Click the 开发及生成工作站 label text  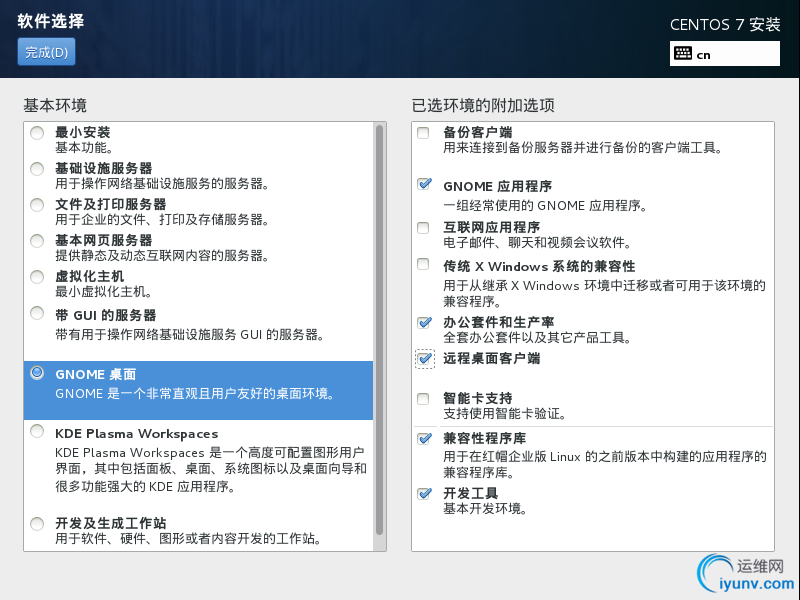(x=111, y=523)
